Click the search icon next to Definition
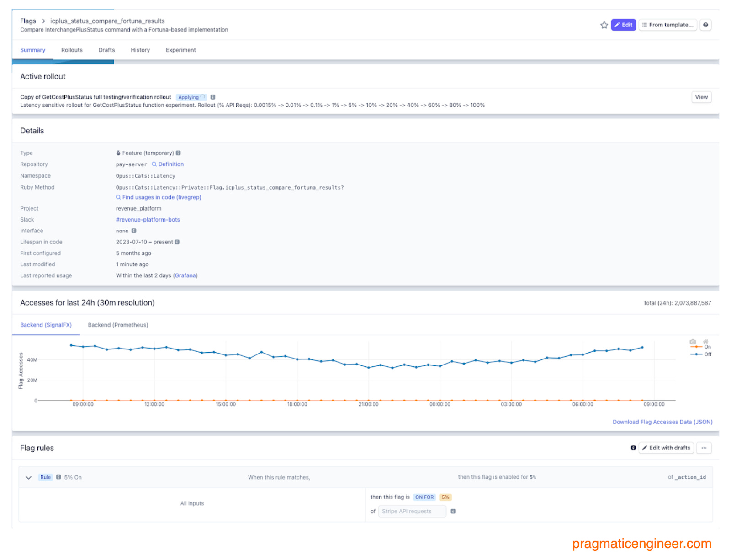Image resolution: width=731 pixels, height=560 pixels. [155, 164]
